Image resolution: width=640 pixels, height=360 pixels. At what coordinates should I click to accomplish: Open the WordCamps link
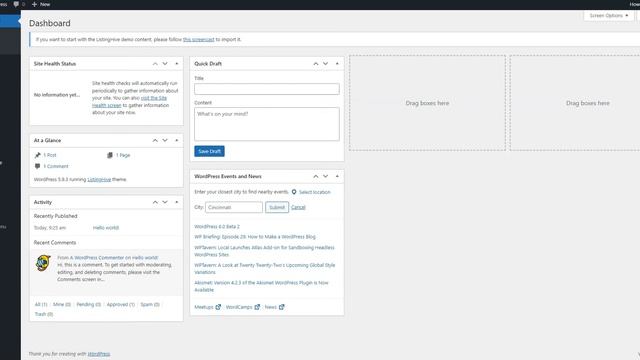point(239,307)
